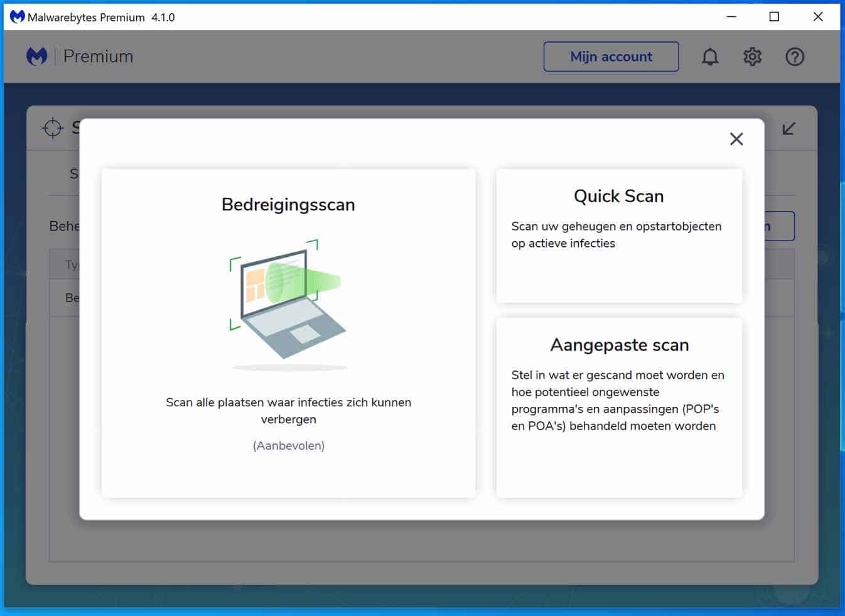Click the Malwarebytes title bar icon

tap(17, 17)
